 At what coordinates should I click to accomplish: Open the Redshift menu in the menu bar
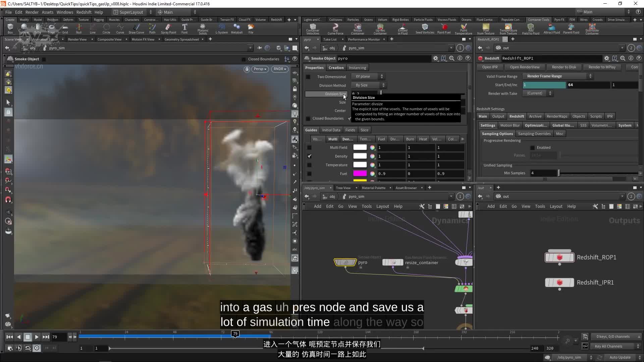point(84,12)
